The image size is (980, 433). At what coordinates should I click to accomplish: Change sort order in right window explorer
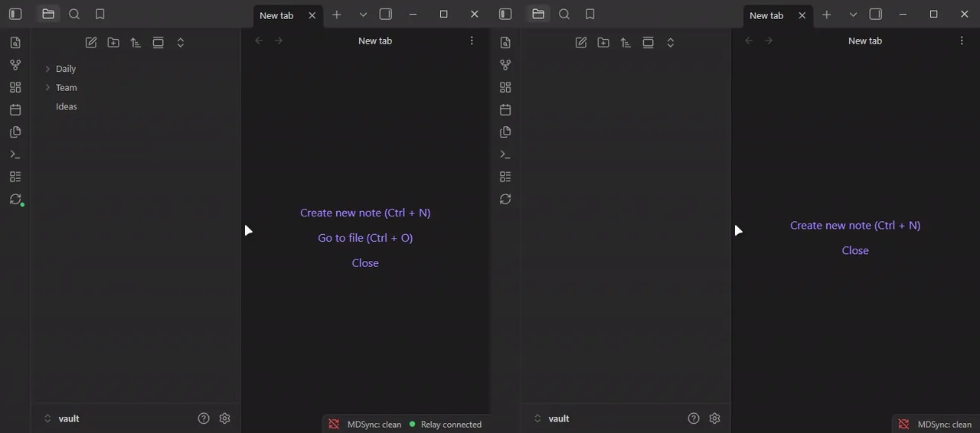tap(626, 43)
